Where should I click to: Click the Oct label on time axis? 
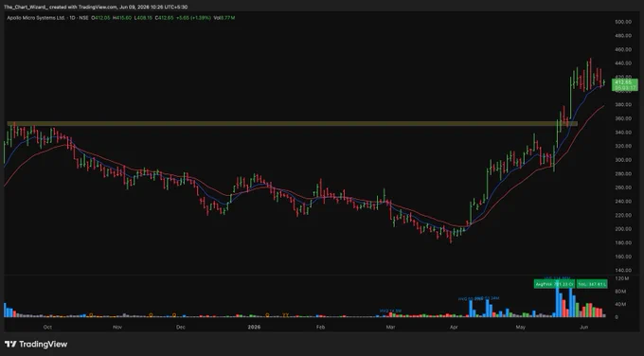pyautogui.click(x=47, y=328)
